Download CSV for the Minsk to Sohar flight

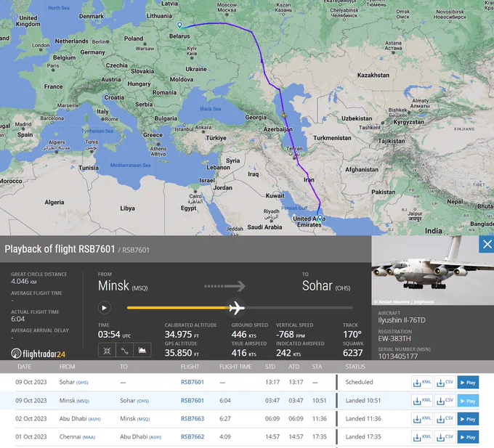[x=445, y=401]
